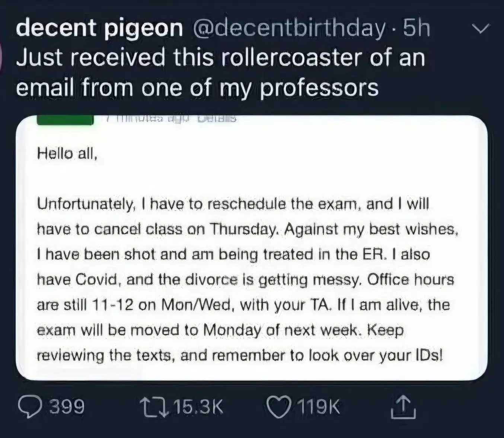The height and width of the screenshot is (438, 504).
Task: View the 399 replies count
Action: point(67,407)
